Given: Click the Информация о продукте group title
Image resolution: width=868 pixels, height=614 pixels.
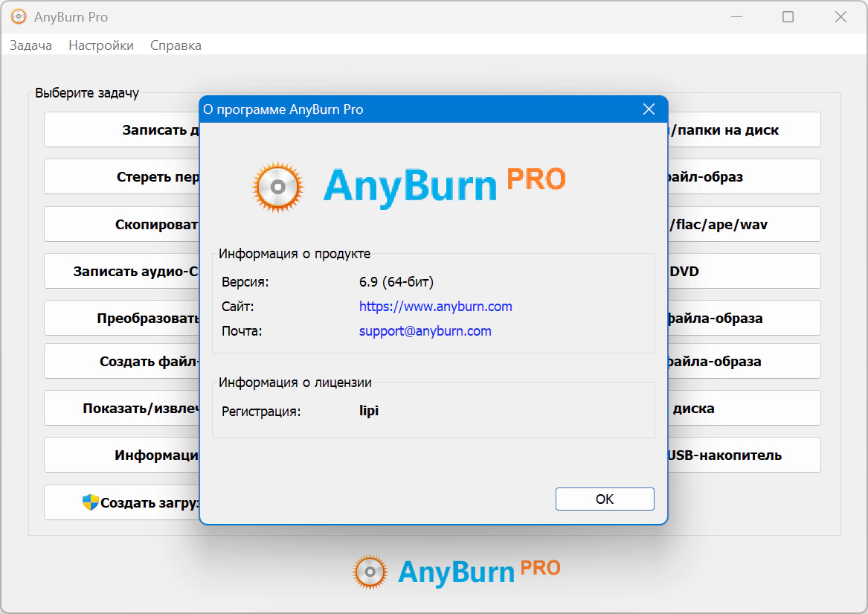Looking at the screenshot, I should (x=295, y=254).
